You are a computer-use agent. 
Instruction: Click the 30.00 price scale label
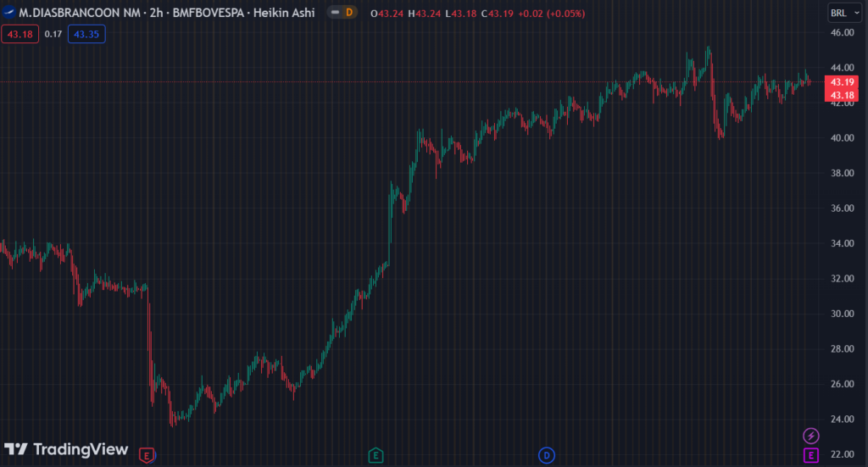[x=842, y=314]
